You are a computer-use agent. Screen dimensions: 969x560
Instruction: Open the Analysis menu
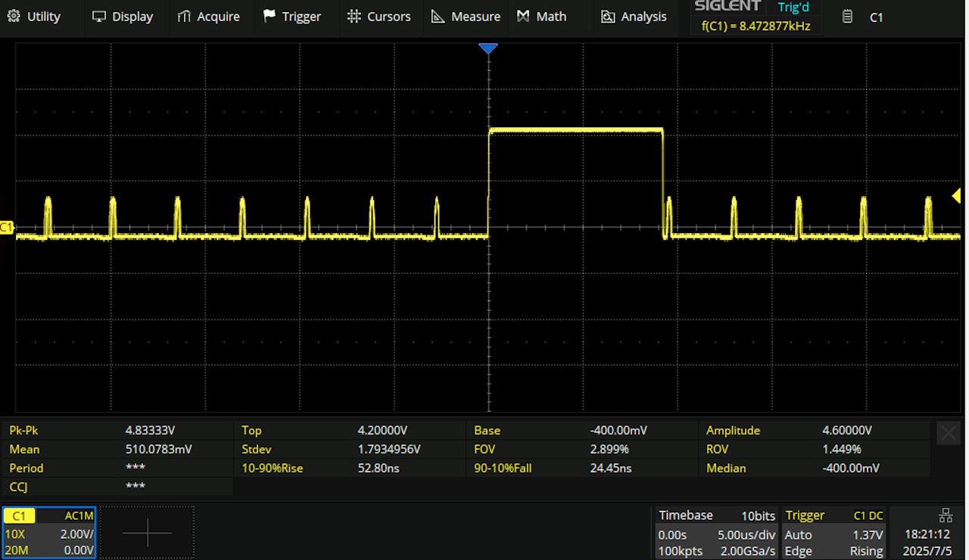634,17
